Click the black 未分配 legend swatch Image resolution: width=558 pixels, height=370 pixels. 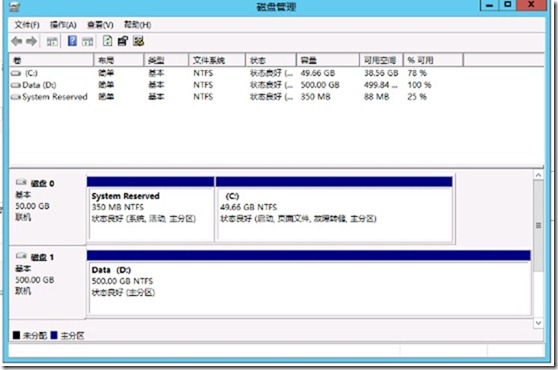point(16,335)
